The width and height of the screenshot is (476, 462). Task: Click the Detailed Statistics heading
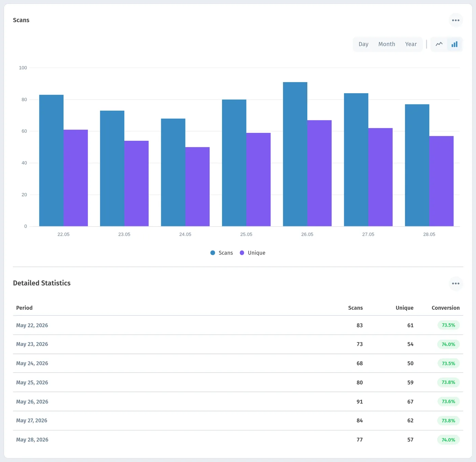click(x=42, y=283)
